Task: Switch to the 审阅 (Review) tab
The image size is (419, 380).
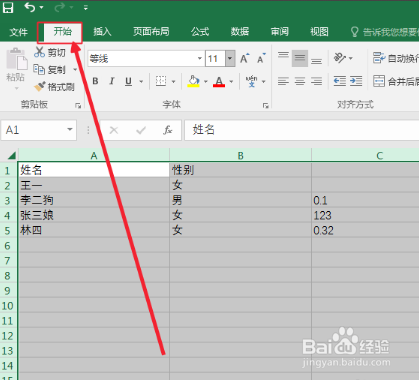Action: click(280, 32)
